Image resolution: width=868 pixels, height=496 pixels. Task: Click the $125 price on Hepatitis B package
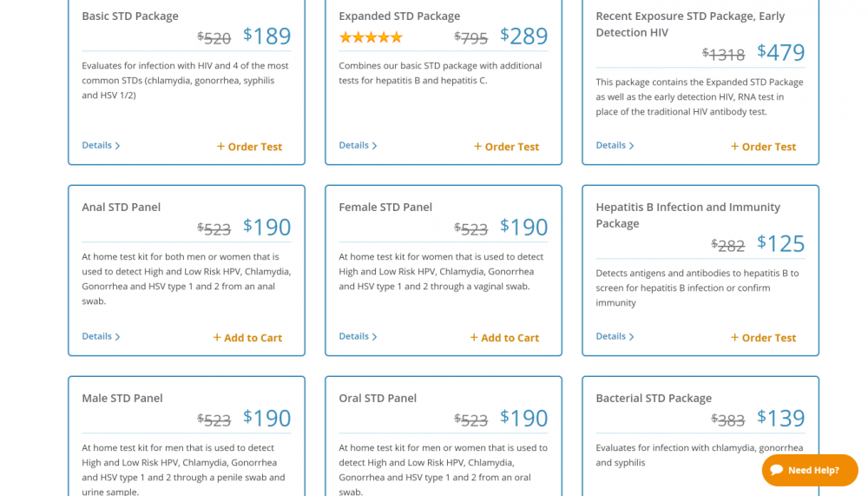tap(780, 244)
